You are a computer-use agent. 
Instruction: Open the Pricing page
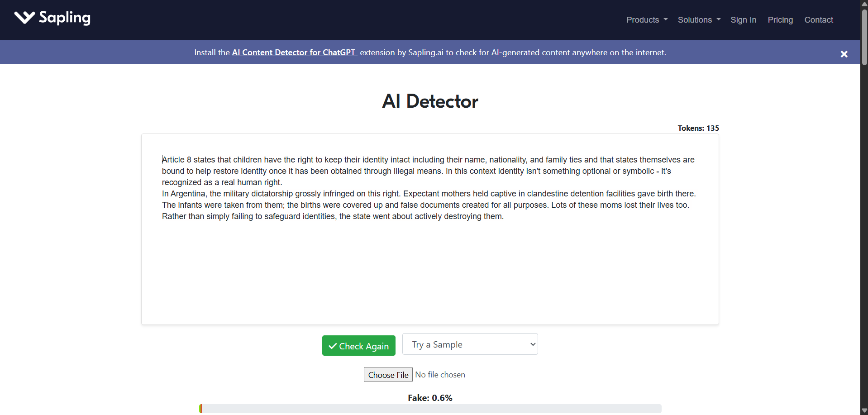coord(780,20)
